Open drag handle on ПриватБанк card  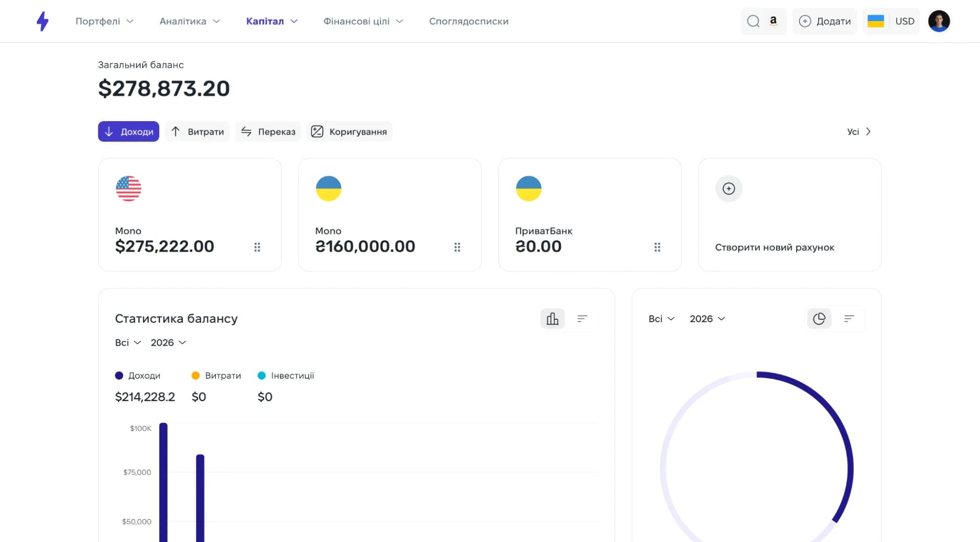(x=657, y=247)
